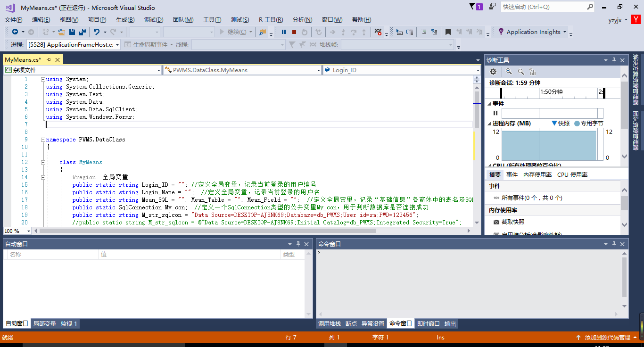Click the camera snapshot icon
Screen dimensions: 644x347
point(496,222)
